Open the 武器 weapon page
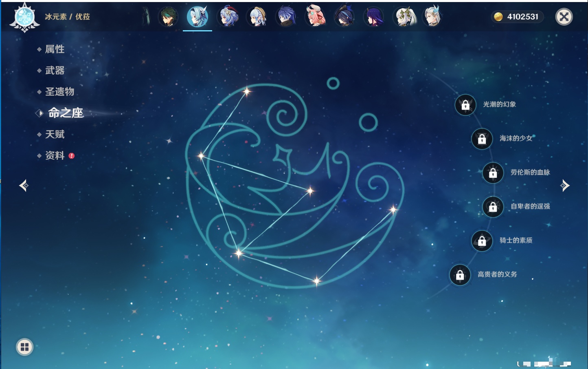The image size is (588, 369). tap(55, 71)
